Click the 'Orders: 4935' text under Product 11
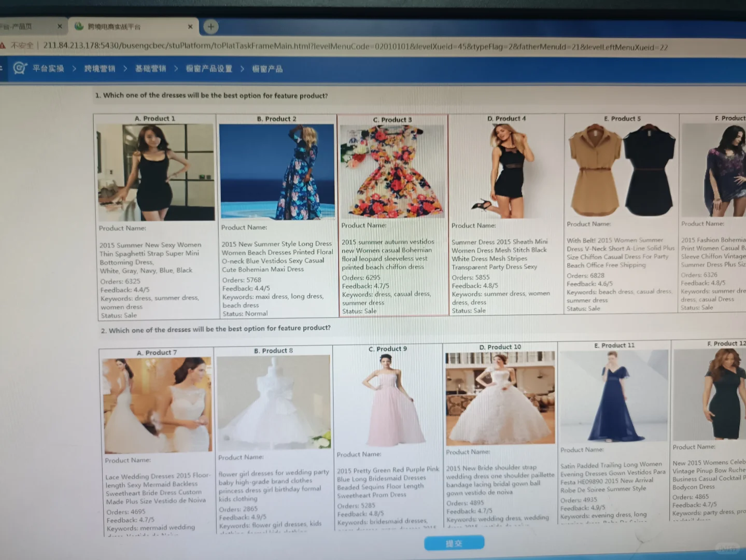 click(579, 500)
